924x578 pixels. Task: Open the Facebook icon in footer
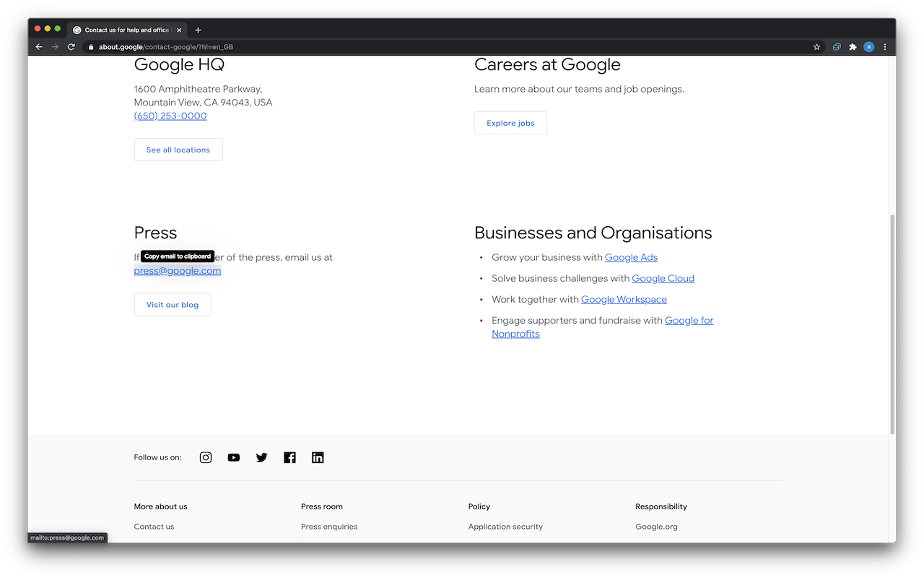click(289, 457)
